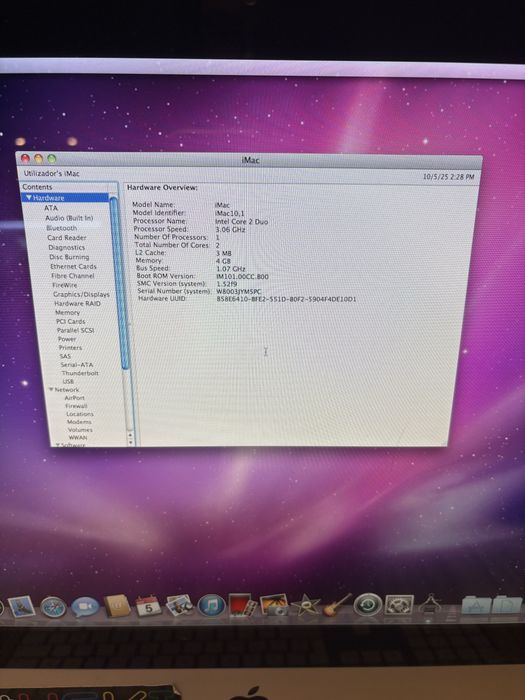525x700 pixels.
Task: Launch Safari from the dock
Action: click(54, 608)
